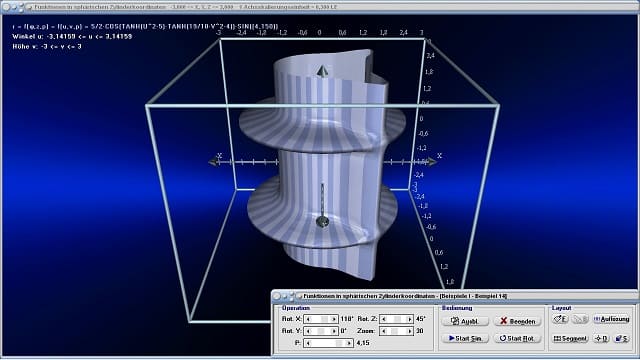The height and width of the screenshot is (360, 640).
Task: Decrease Zoom with left arrow
Action: point(383,331)
